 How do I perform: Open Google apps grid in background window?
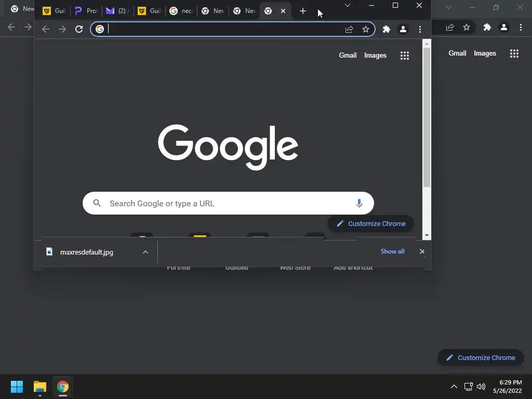click(514, 54)
